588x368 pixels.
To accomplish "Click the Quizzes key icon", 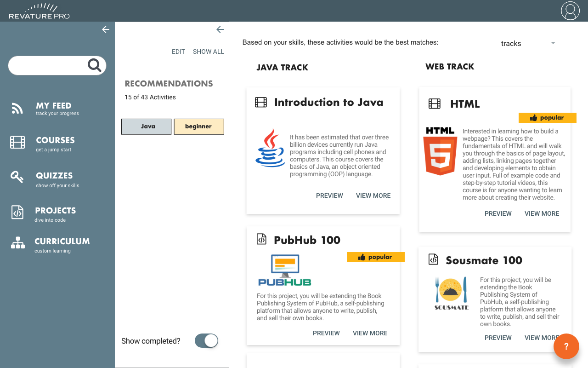I will point(17,177).
